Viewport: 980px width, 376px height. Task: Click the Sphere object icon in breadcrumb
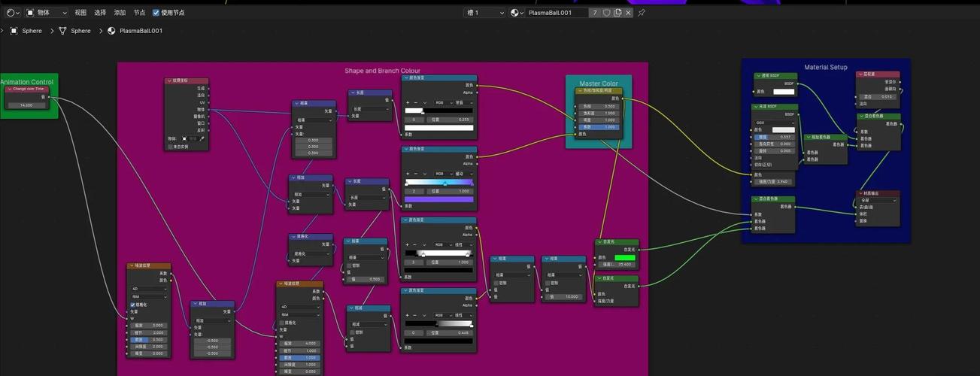coord(12,31)
